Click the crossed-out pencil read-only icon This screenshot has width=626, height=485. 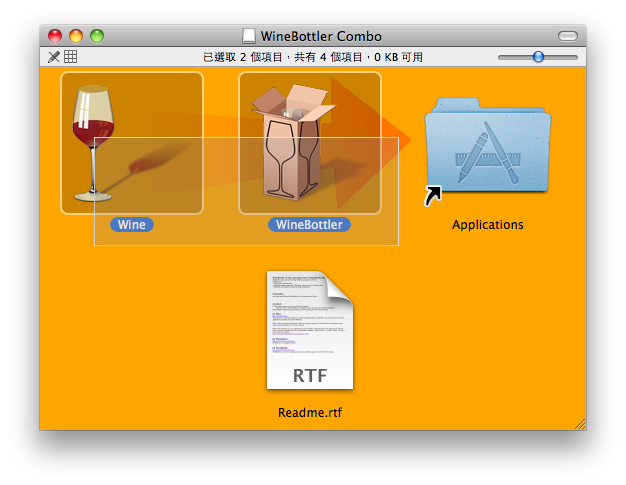pyautogui.click(x=54, y=57)
